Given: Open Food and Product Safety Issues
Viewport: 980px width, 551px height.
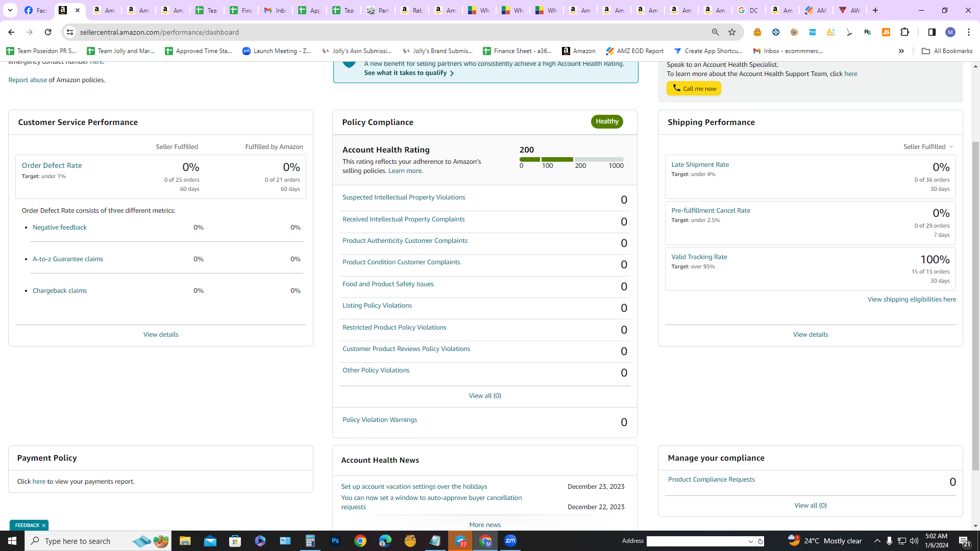Looking at the screenshot, I should tap(388, 284).
